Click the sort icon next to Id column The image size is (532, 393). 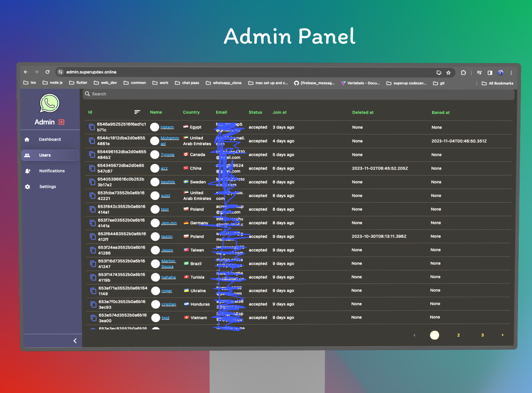point(137,112)
